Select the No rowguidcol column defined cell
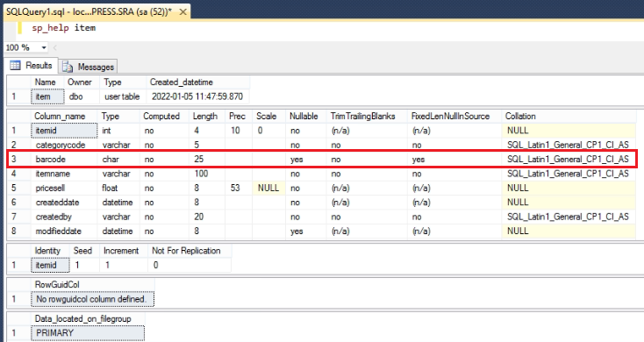The image size is (644, 342). pos(93,299)
